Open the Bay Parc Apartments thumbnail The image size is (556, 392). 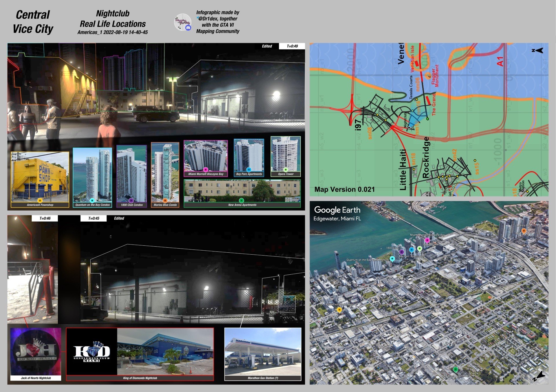coord(249,158)
